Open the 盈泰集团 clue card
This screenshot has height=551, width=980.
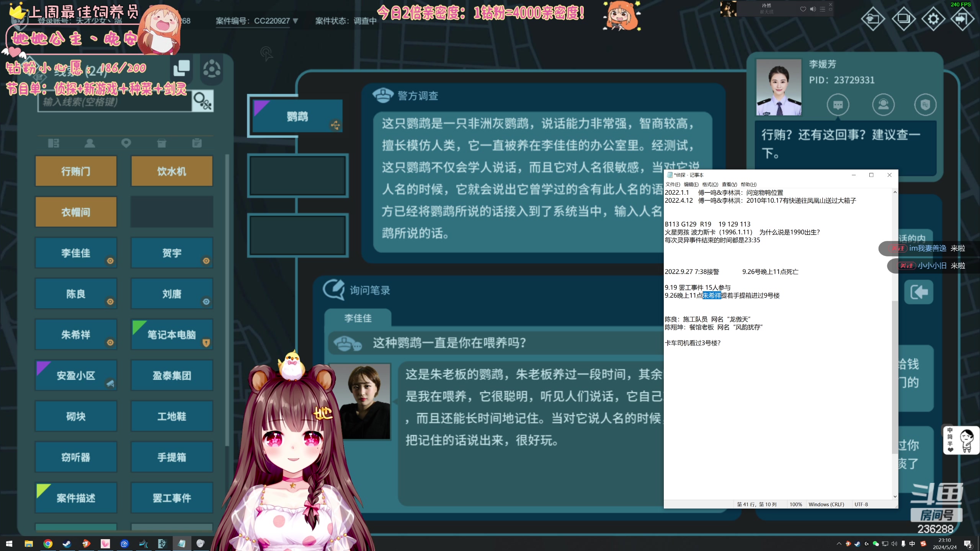click(172, 375)
